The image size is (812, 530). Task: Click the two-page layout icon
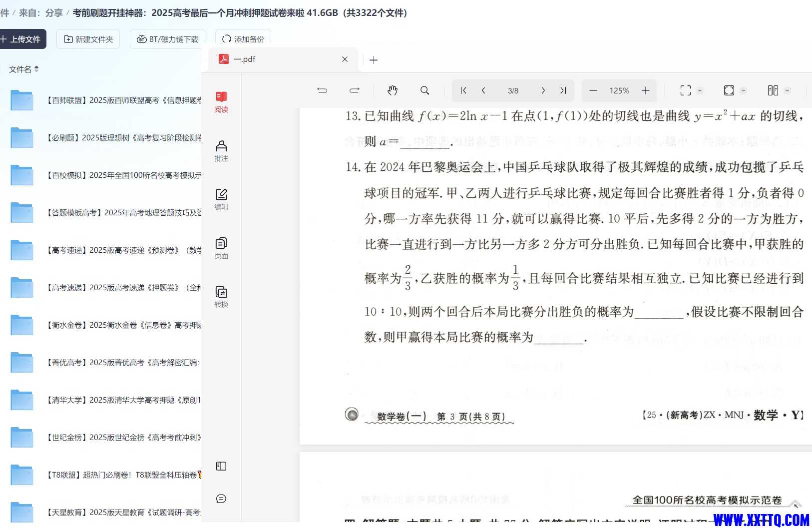click(x=773, y=90)
